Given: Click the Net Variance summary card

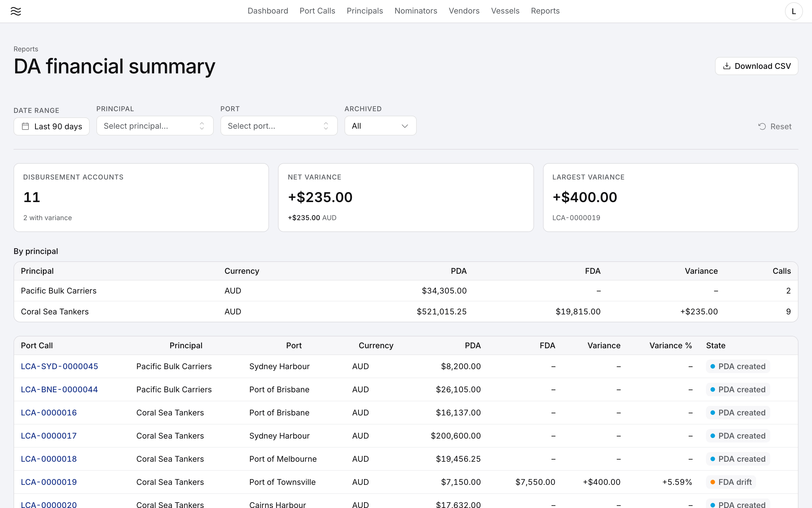Looking at the screenshot, I should (x=406, y=198).
